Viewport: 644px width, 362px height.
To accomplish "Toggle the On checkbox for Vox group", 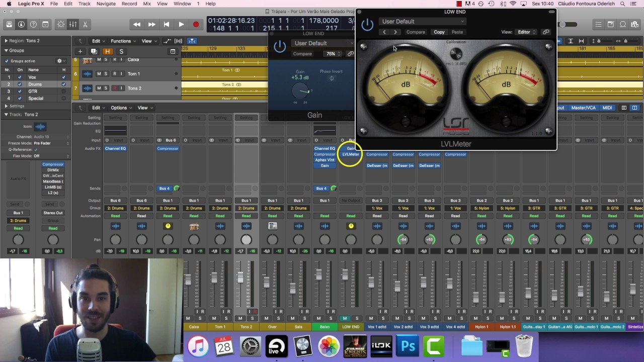I will click(x=20, y=77).
